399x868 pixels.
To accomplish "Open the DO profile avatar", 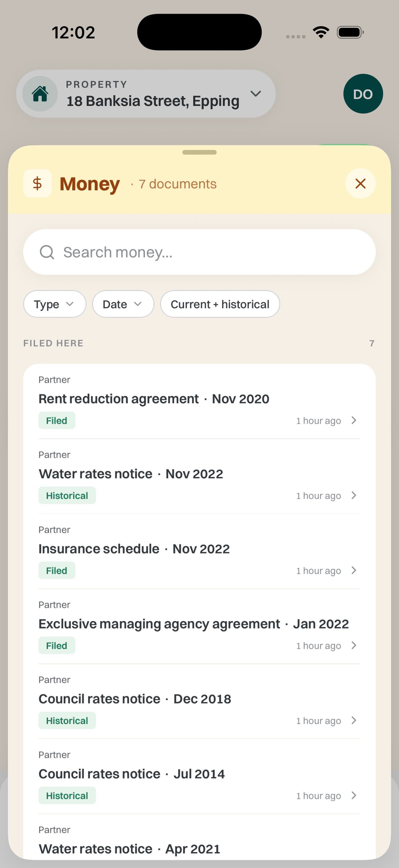I will pos(363,94).
